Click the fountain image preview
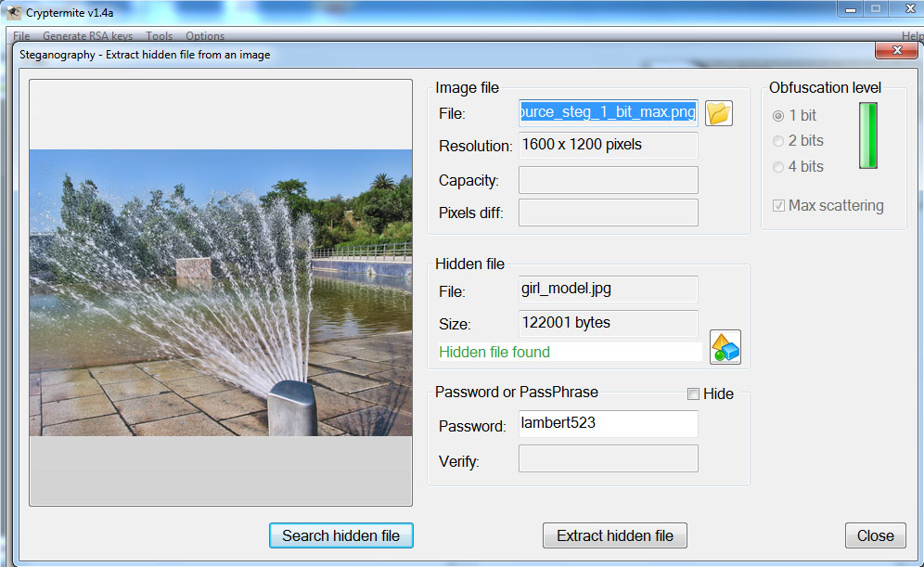The height and width of the screenshot is (567, 924). click(x=221, y=293)
